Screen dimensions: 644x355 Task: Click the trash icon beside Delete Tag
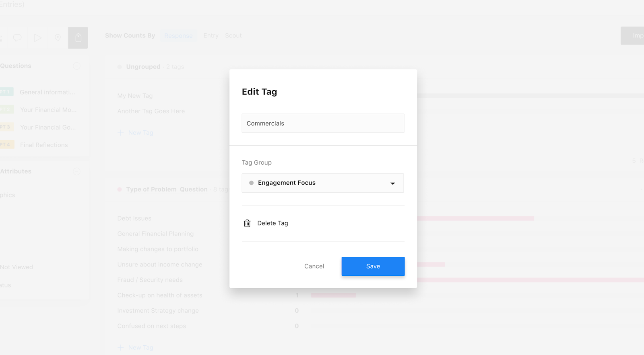point(247,223)
